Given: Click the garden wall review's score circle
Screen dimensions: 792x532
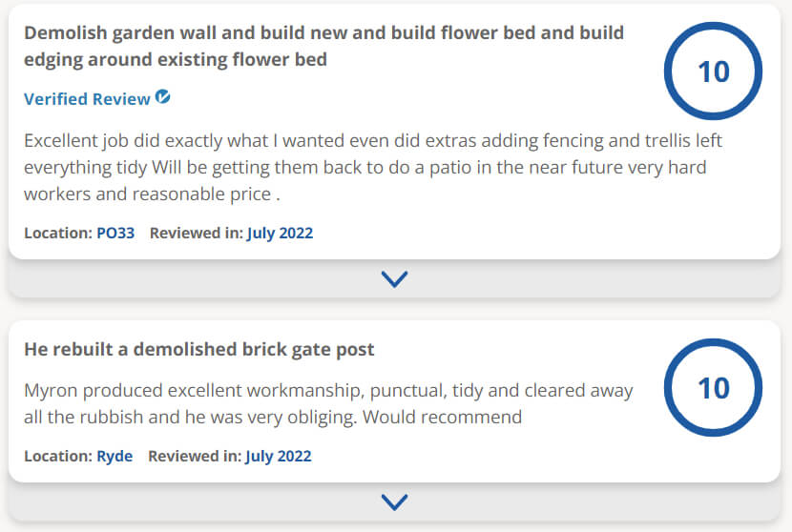Looking at the screenshot, I should click(713, 72).
